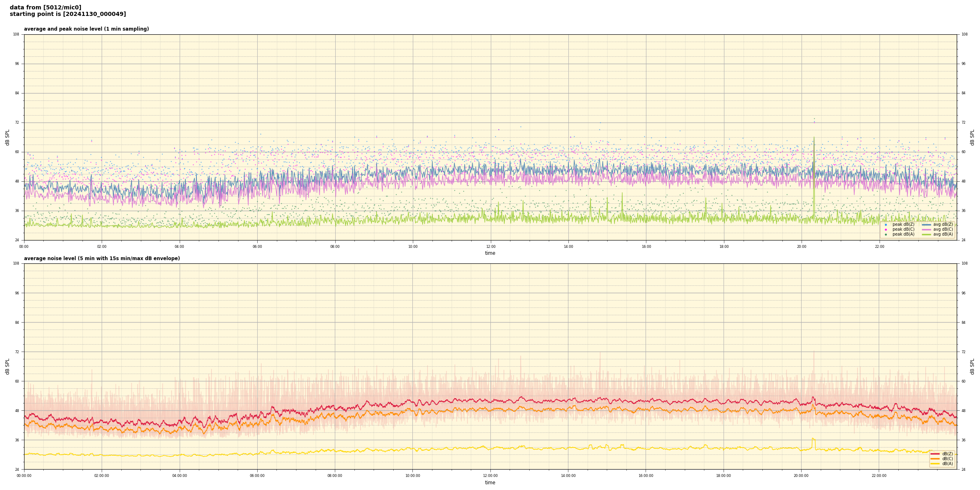Click the avg dB(C) pink legend line
The width and height of the screenshot is (980, 490).
coord(926,229)
